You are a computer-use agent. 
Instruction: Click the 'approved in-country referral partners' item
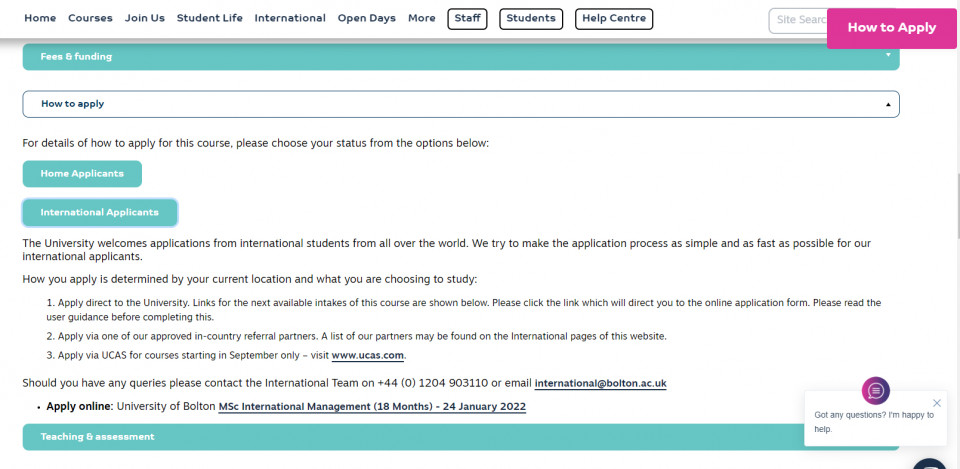tap(357, 336)
